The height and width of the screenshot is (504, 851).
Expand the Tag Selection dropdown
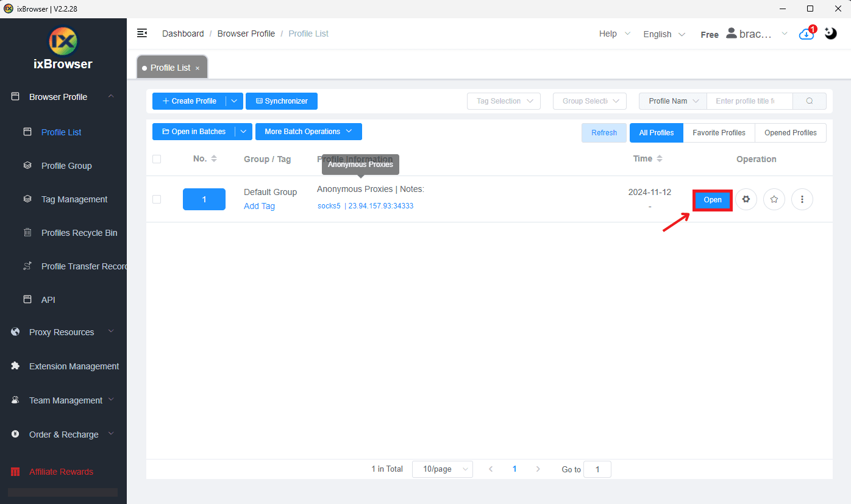coord(504,101)
